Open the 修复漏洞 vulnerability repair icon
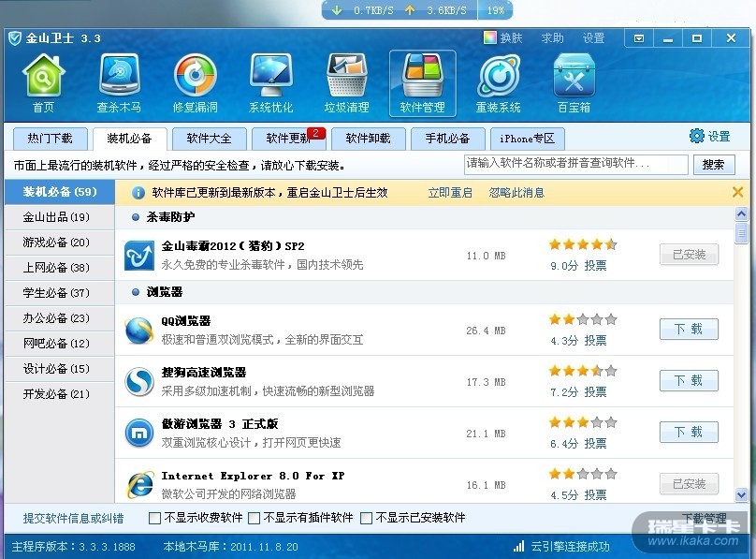The width and height of the screenshot is (756, 559). pos(195,83)
